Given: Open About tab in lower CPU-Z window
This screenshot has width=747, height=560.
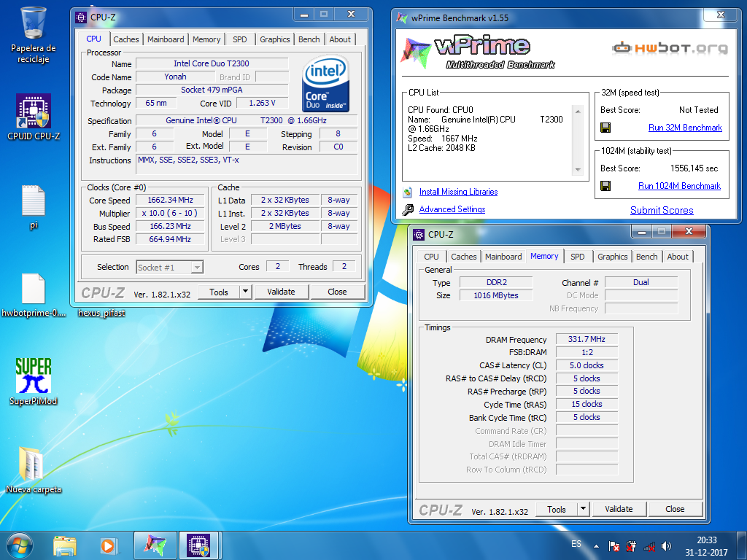Looking at the screenshot, I should (678, 257).
